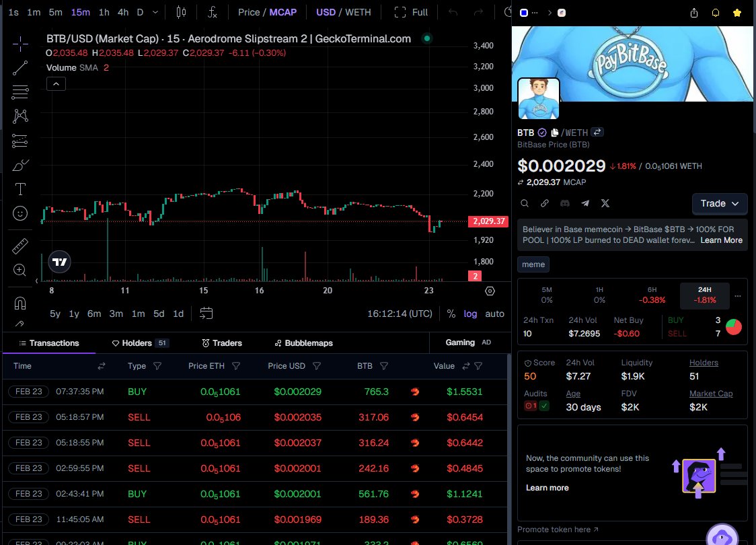756x545 pixels.
Task: Select the 15m timeframe interval
Action: click(x=79, y=11)
